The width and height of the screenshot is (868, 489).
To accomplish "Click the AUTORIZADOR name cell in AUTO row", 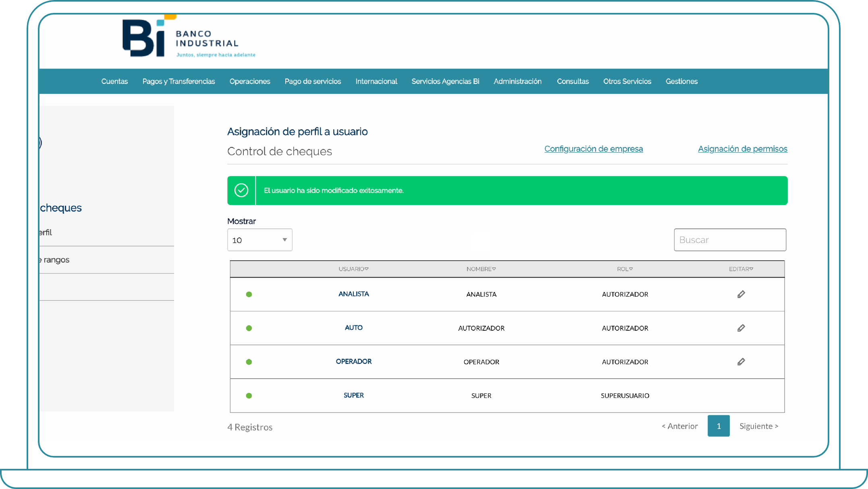I will point(481,328).
